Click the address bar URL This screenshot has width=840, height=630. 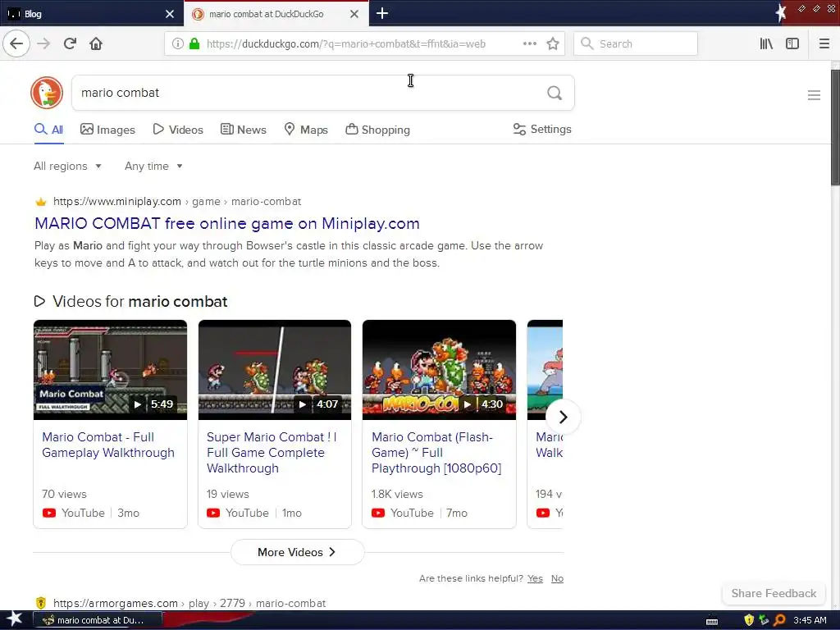pos(346,44)
